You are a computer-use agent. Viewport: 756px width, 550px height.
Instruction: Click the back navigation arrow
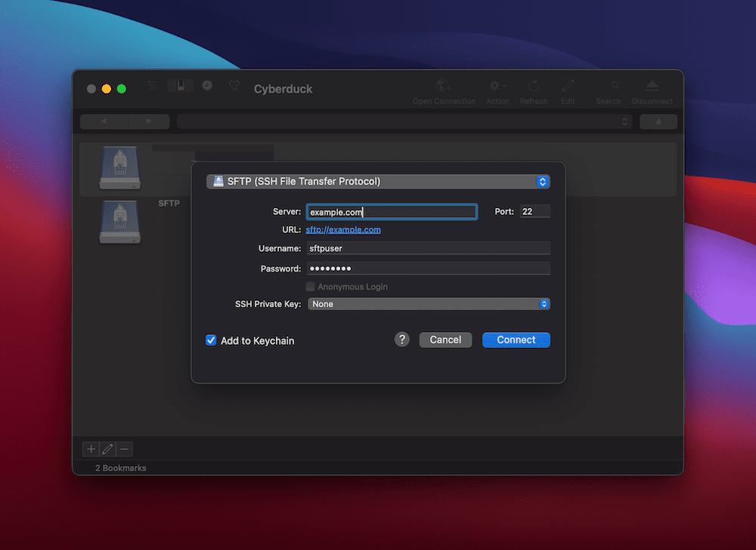pyautogui.click(x=103, y=122)
